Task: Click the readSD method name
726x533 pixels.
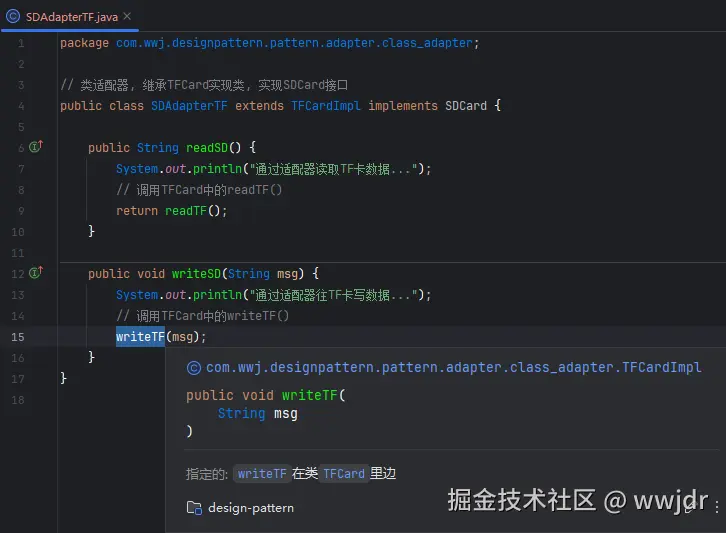Action: (207, 148)
